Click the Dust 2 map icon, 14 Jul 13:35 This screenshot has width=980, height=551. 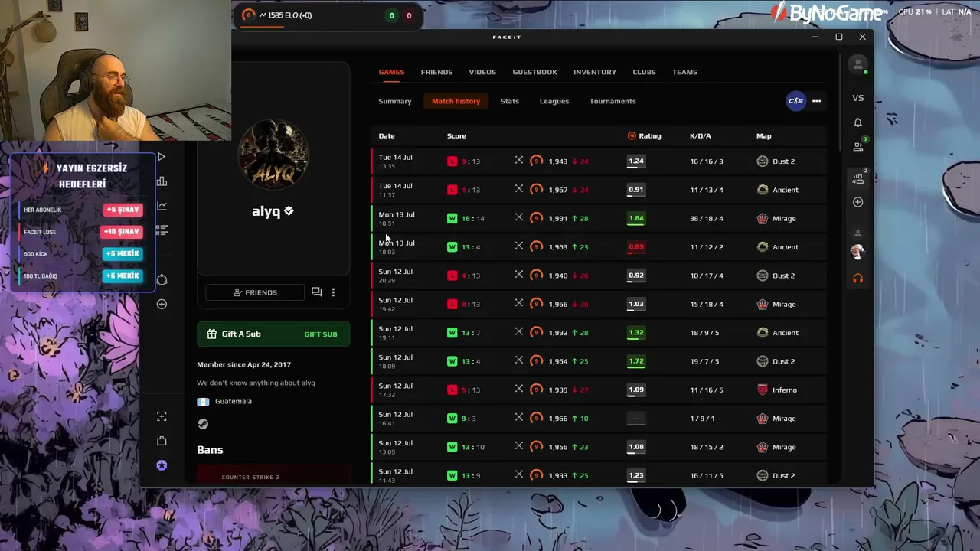point(762,161)
